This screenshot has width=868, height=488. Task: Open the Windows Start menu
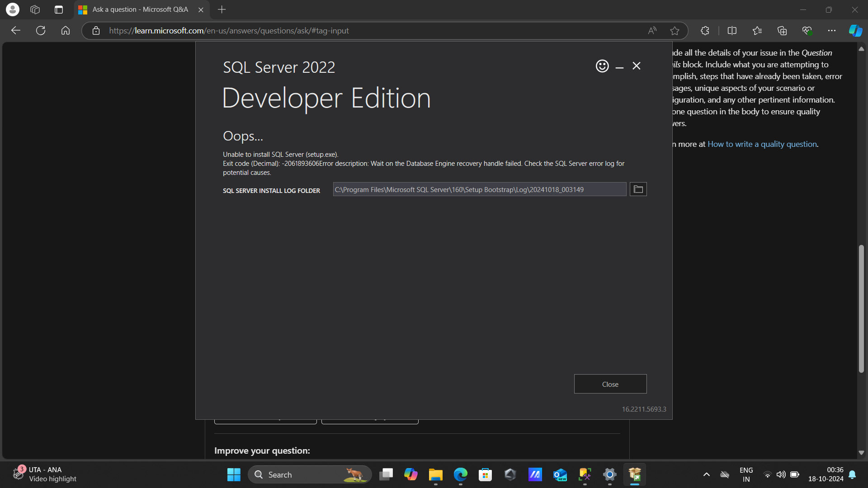tap(234, 474)
